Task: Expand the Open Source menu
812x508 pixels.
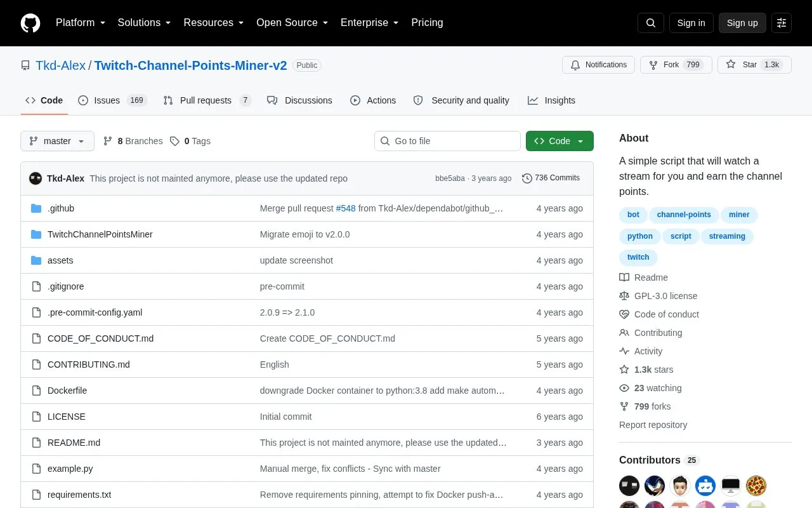Action: coord(292,23)
